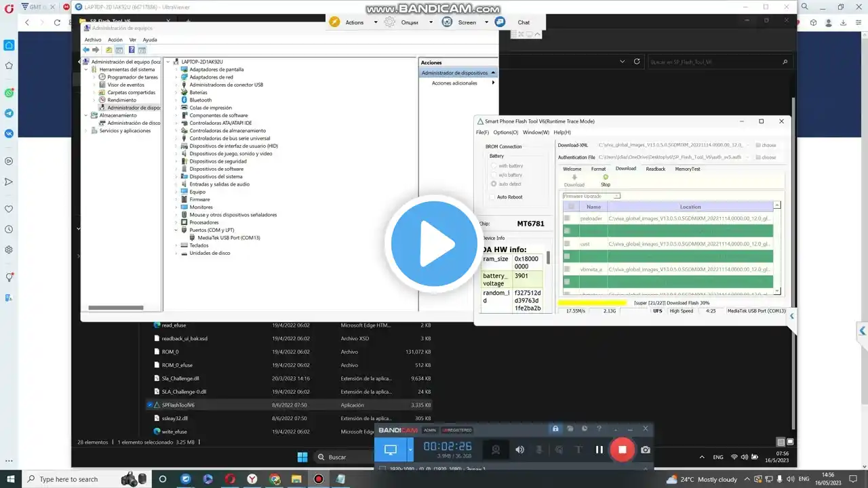This screenshot has height=488, width=868.
Task: Click the yellow download progress bar
Action: [592, 303]
